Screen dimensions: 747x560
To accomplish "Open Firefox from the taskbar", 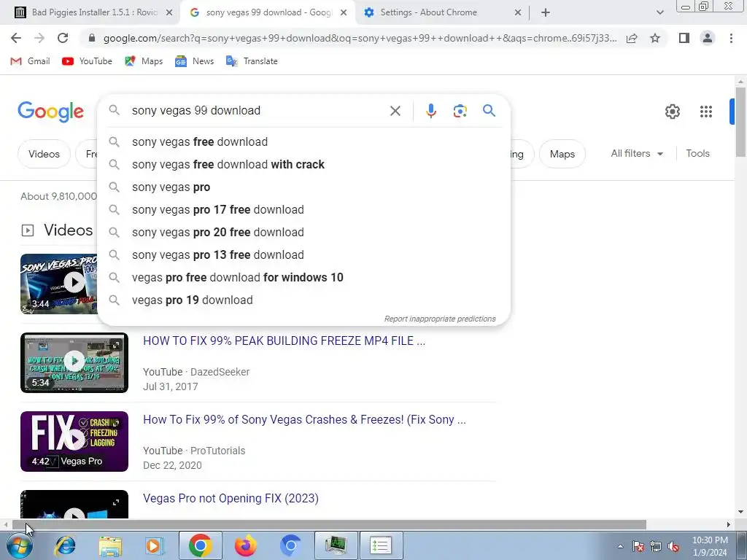I will pyautogui.click(x=245, y=545).
